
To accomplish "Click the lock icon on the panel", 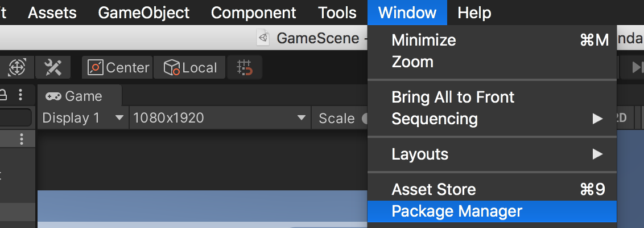I will pyautogui.click(x=2, y=96).
